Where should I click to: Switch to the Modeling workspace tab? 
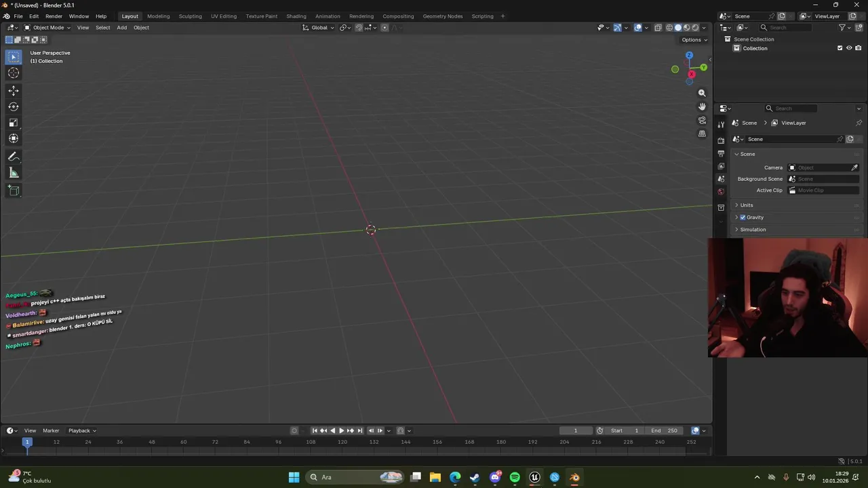pos(159,16)
